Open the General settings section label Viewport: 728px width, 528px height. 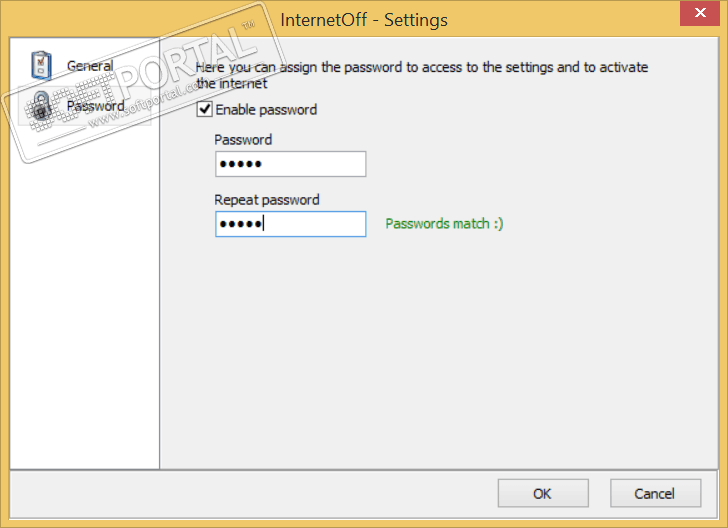click(x=90, y=66)
